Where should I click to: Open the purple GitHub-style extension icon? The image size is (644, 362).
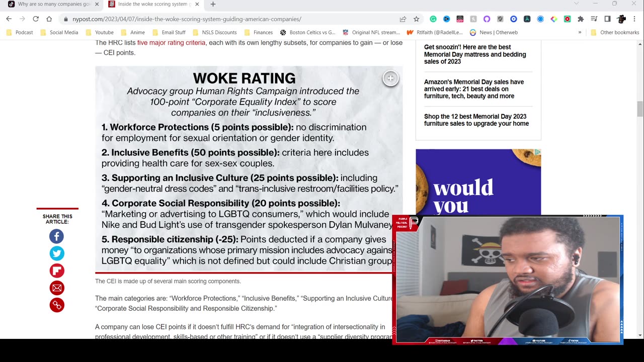(487, 19)
